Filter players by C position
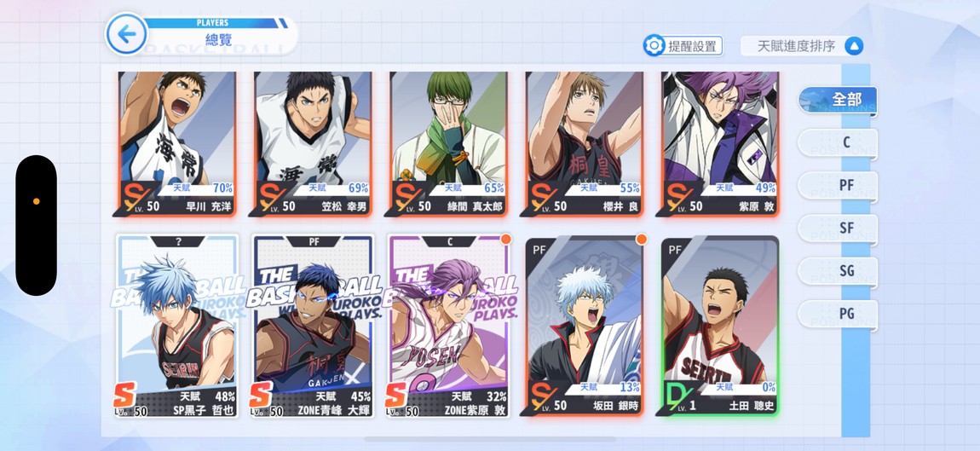The height and width of the screenshot is (451, 980). [x=838, y=142]
